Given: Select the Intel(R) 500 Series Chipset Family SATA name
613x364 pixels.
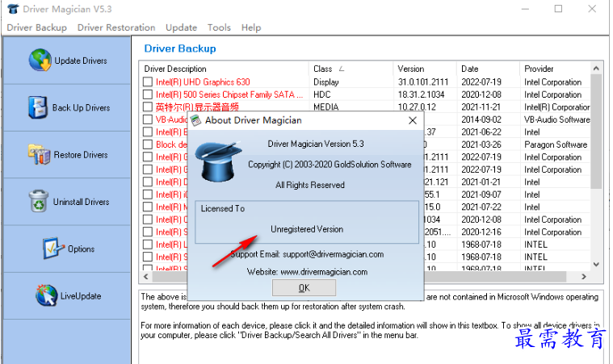Looking at the screenshot, I should [x=229, y=94].
